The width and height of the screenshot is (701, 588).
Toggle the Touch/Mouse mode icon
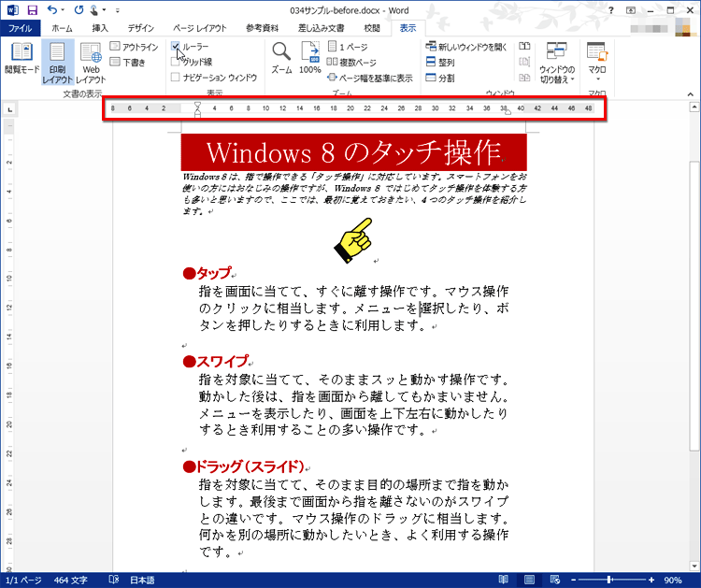(x=93, y=10)
